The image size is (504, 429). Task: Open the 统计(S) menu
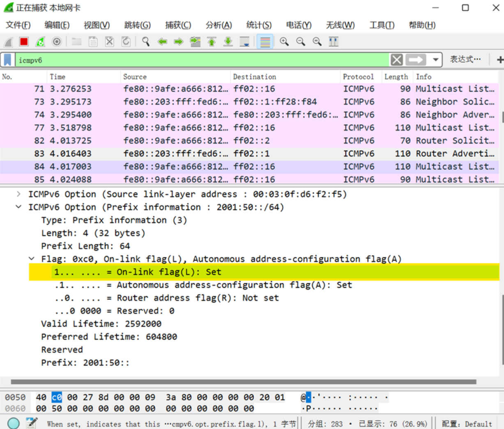259,25
